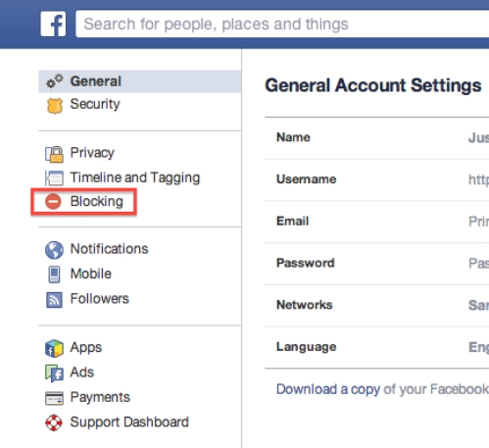
Task: Edit the Username settings row
Action: coord(376,179)
